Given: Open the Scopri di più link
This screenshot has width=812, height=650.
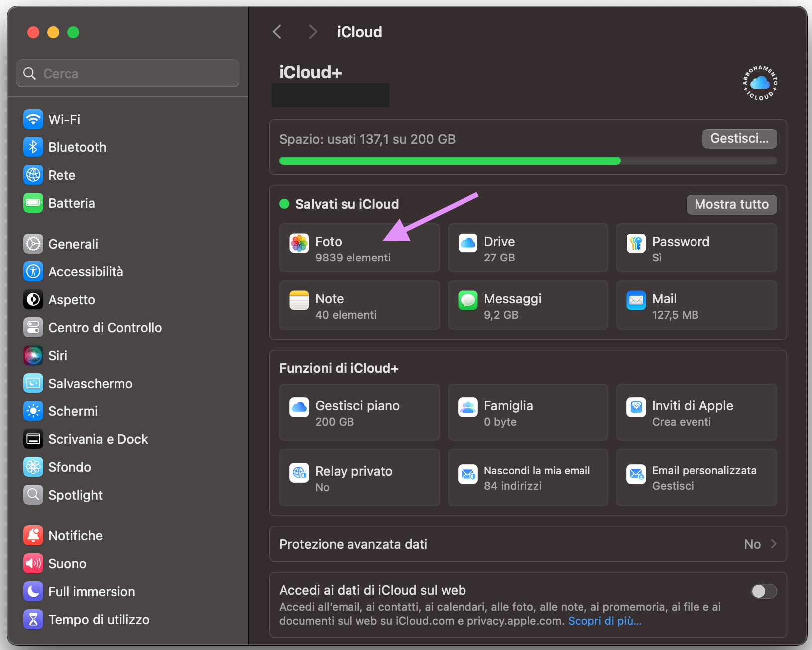Looking at the screenshot, I should 604,621.
